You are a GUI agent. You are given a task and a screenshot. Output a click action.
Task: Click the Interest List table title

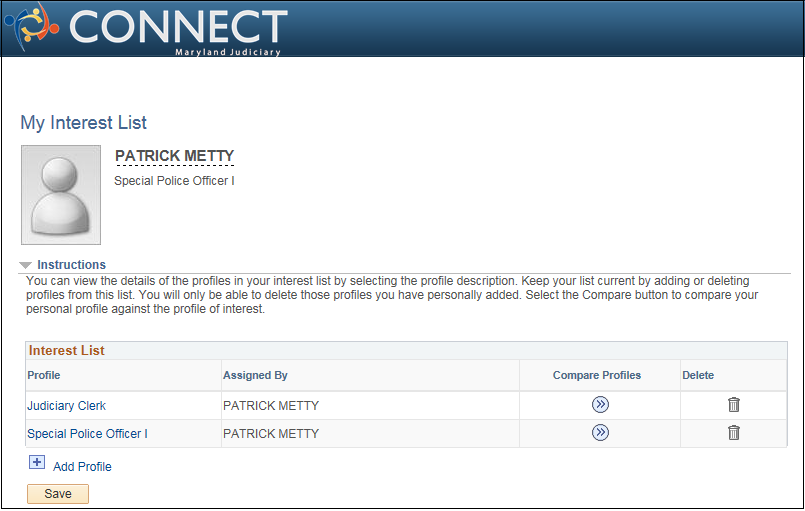pyautogui.click(x=66, y=350)
